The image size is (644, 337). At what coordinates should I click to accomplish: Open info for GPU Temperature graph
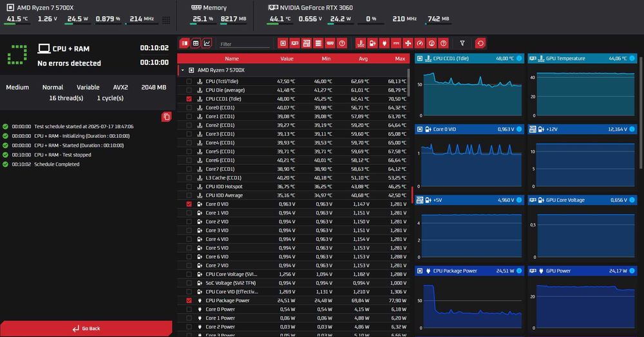pos(632,59)
